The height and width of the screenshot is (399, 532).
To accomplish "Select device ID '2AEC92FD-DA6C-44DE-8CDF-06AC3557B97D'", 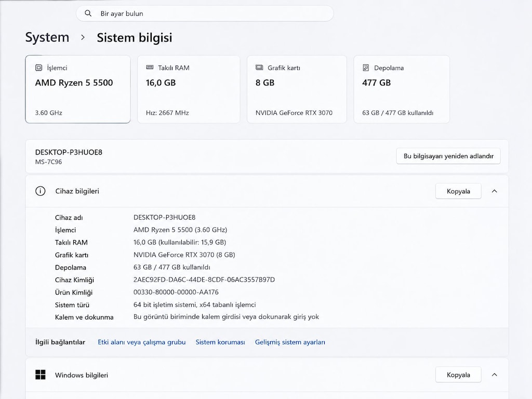I will [x=204, y=280].
